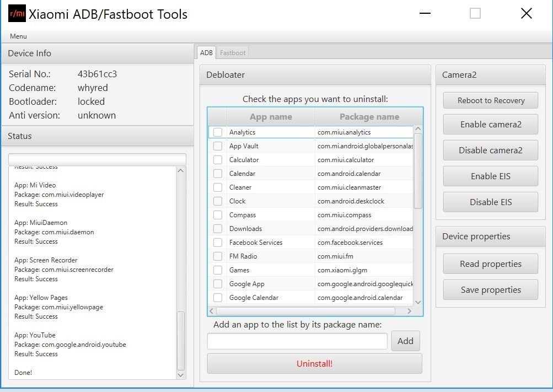553x392 pixels.
Task: Select com.android.calendar package cell
Action: pyautogui.click(x=364, y=174)
